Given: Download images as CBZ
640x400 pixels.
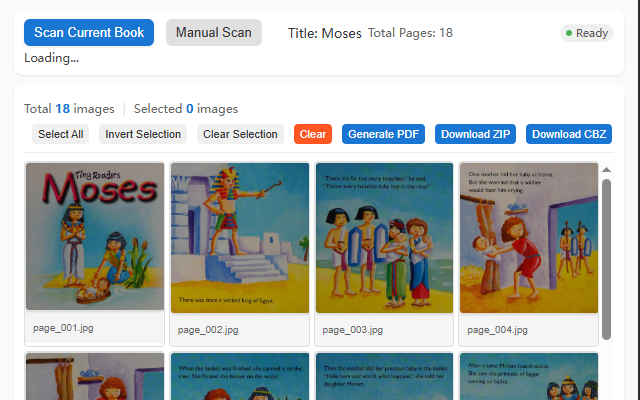Looking at the screenshot, I should tap(569, 134).
